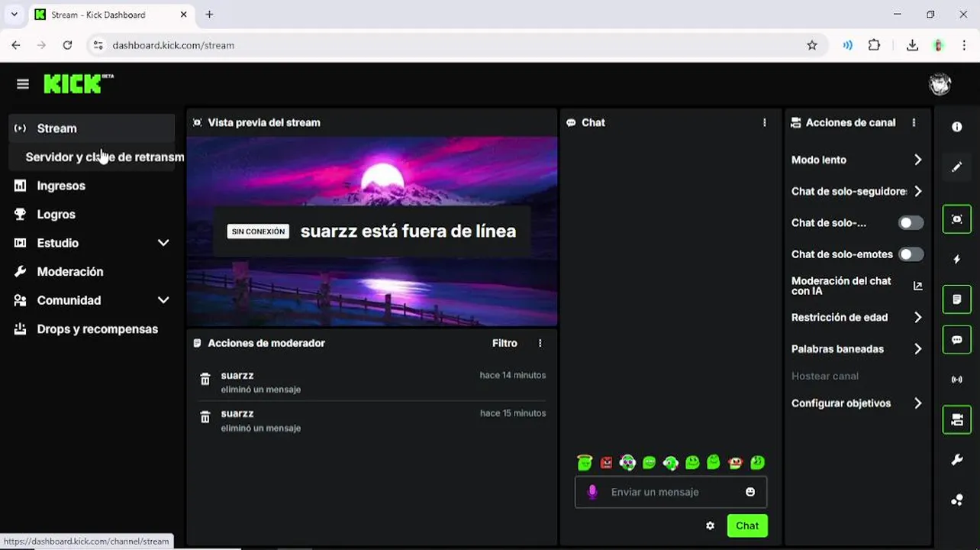980x550 pixels.
Task: Click the trash icon for the 15 minutes ago action
Action: tap(205, 418)
